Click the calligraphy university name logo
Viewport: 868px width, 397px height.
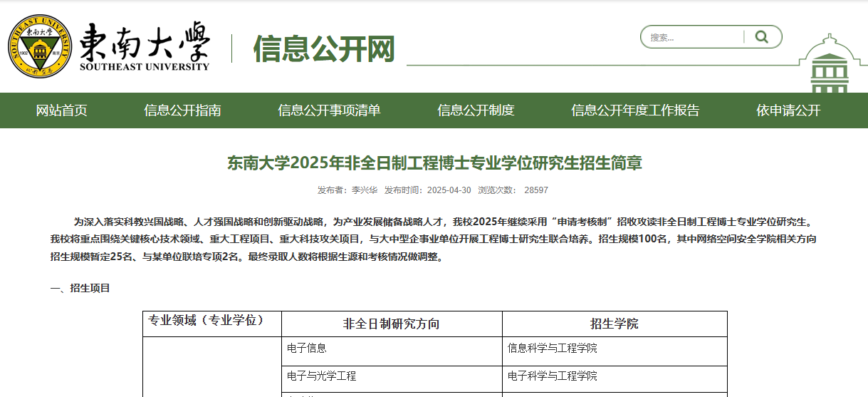[145, 46]
